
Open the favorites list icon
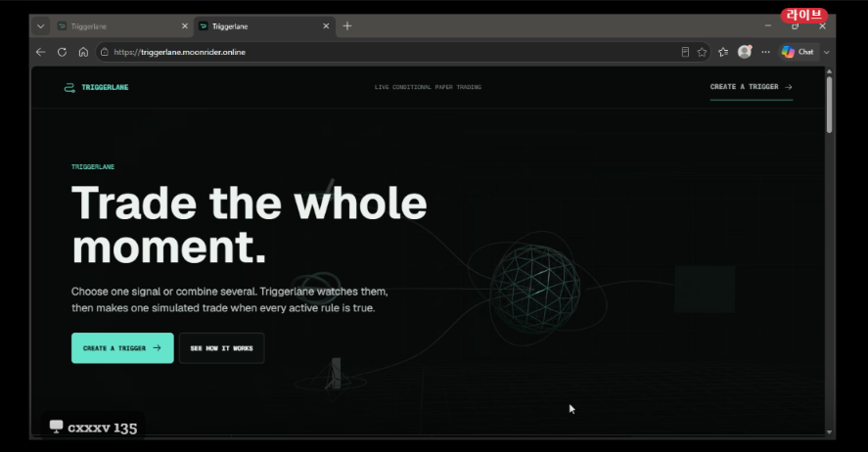pyautogui.click(x=723, y=52)
